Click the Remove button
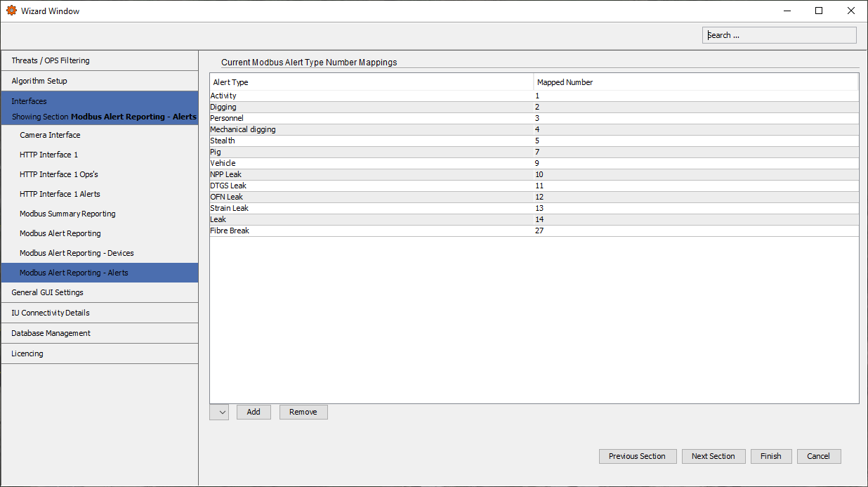This screenshot has width=868, height=487. tap(303, 412)
